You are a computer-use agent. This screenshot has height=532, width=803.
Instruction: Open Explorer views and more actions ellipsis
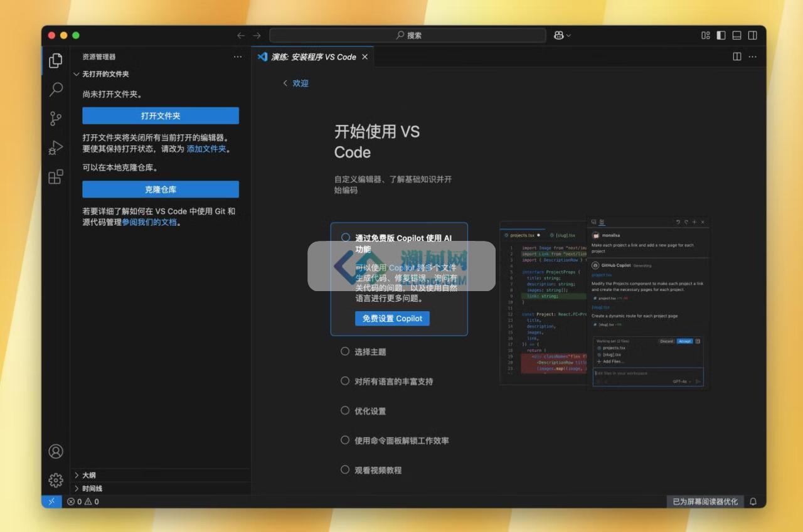[237, 56]
